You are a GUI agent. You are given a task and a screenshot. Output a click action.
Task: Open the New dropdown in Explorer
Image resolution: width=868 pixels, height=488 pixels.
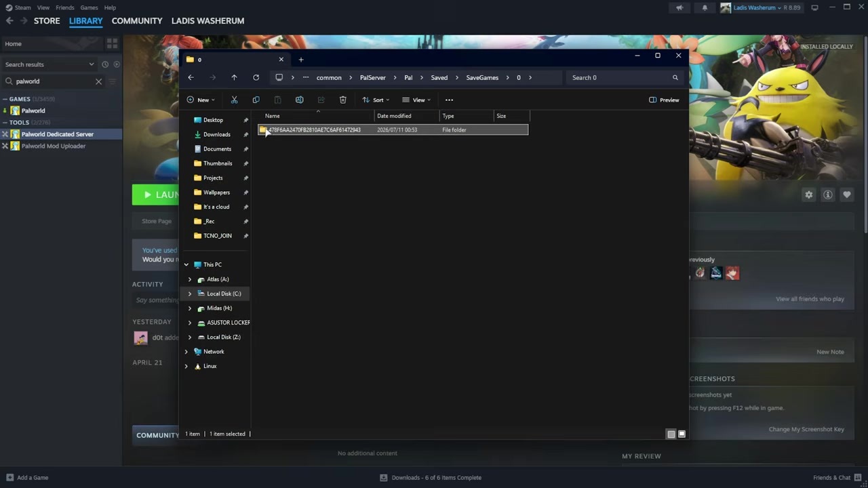click(201, 100)
